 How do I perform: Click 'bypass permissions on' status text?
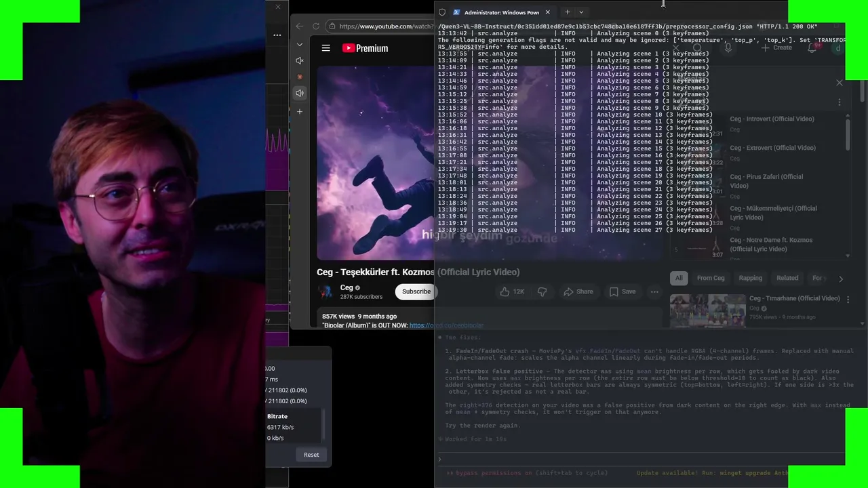click(528, 473)
